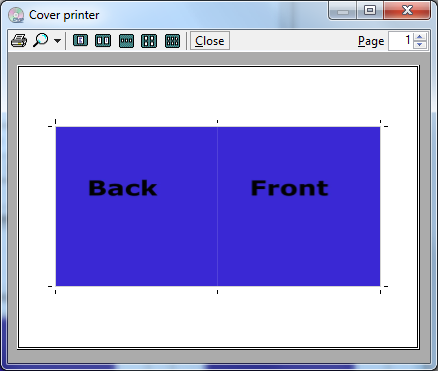Click the Back cover preview panel

tap(137, 206)
